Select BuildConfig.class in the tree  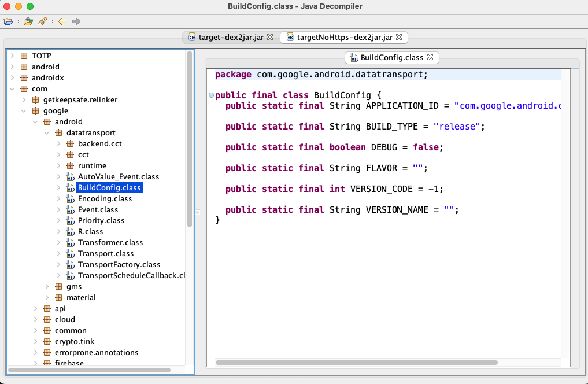[109, 187]
